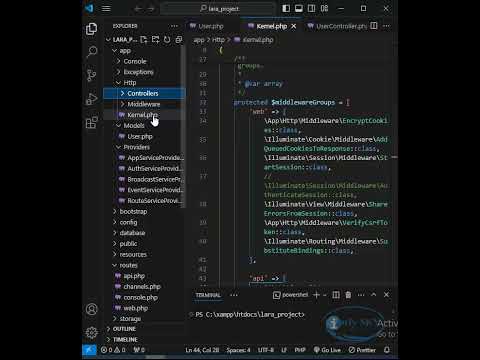Screen dimensions: 480x360
Task: Expand the TIMELINE section
Action: pos(125,340)
